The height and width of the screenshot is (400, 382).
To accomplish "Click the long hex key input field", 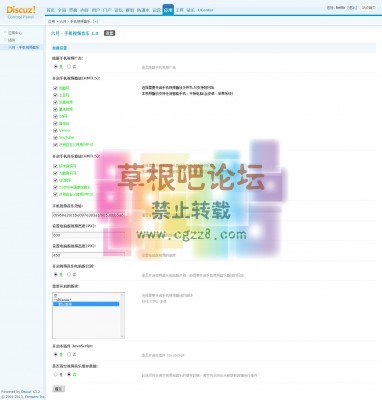I will (x=88, y=215).
